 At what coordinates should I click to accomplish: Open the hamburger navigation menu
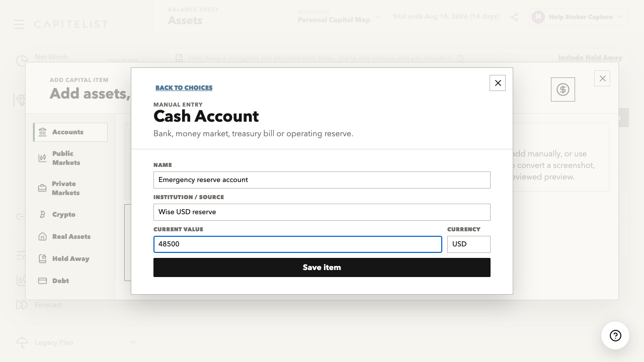19,24
